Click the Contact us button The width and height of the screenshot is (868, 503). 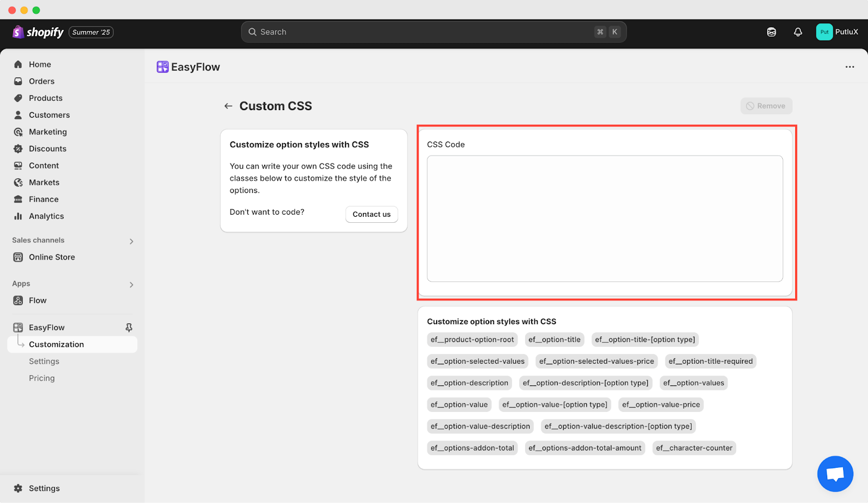[x=372, y=214]
